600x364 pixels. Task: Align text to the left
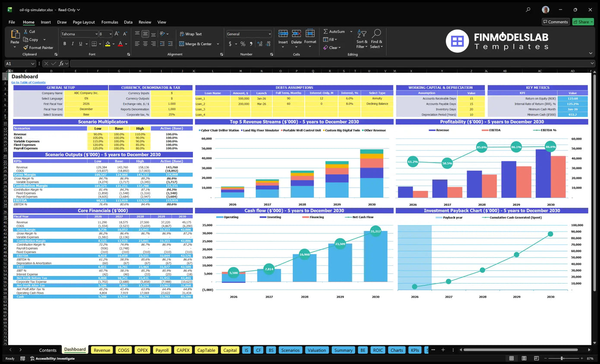[137, 44]
